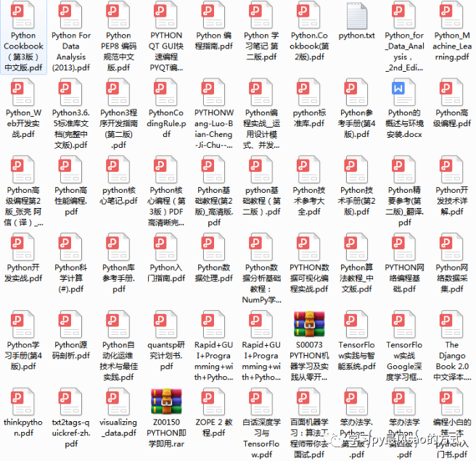Image resolution: width=476 pixels, height=461 pixels.
Task: Select the python标准库.pdf icon
Action: 309,92
